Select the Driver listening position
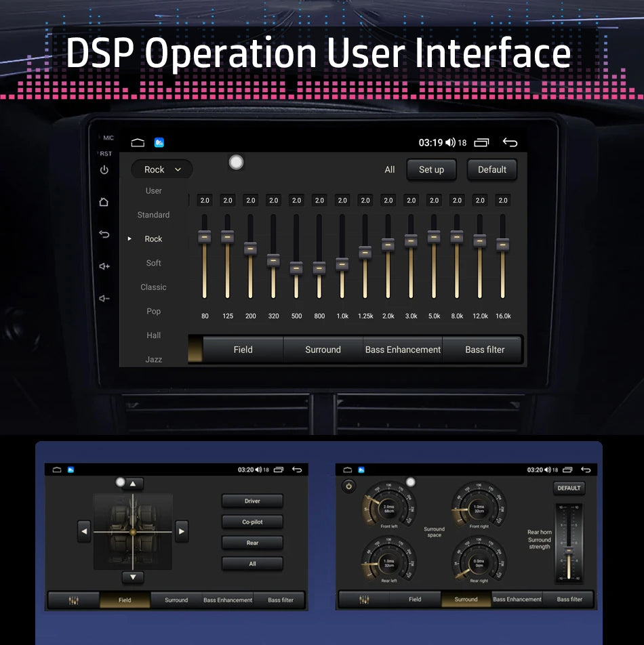The width and height of the screenshot is (644, 645). click(252, 501)
